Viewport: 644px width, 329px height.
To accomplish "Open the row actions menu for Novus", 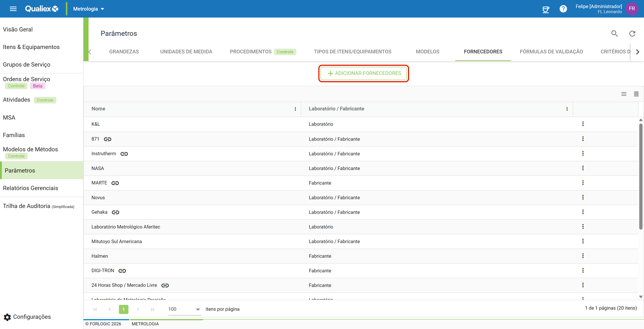I will (x=583, y=197).
